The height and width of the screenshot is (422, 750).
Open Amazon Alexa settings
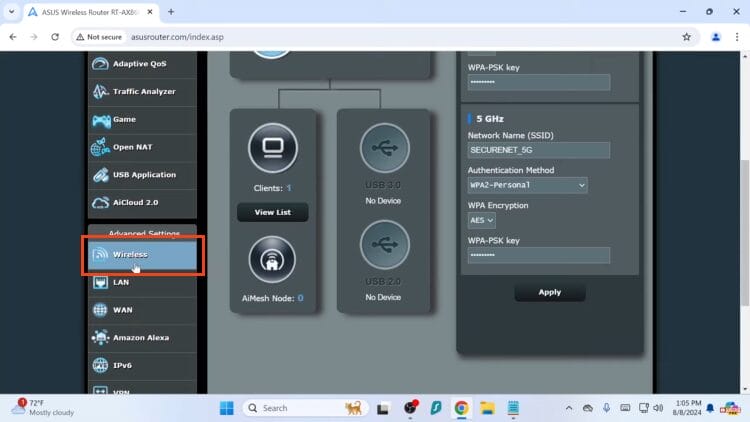click(142, 338)
